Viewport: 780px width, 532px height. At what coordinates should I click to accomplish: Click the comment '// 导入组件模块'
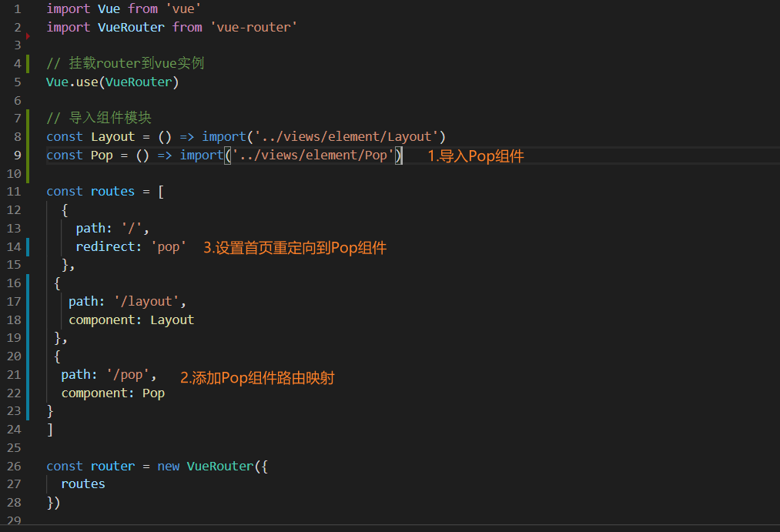99,118
